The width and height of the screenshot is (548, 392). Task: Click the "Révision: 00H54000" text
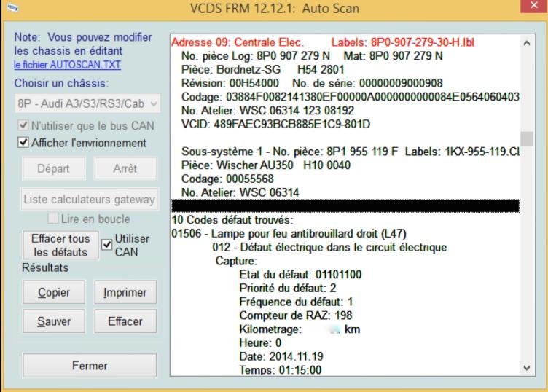tap(230, 83)
